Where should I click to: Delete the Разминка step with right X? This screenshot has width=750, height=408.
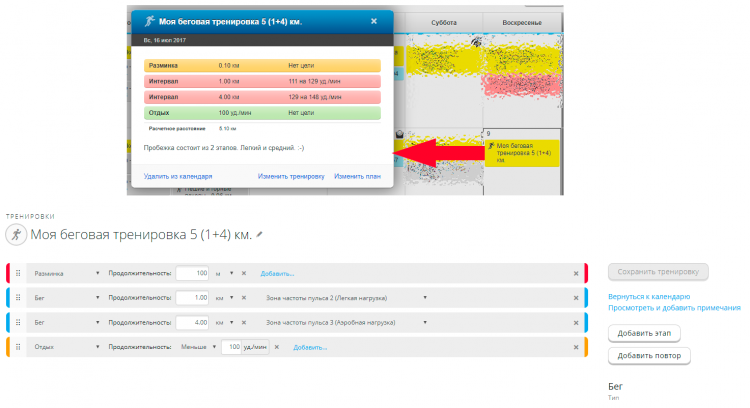click(575, 273)
